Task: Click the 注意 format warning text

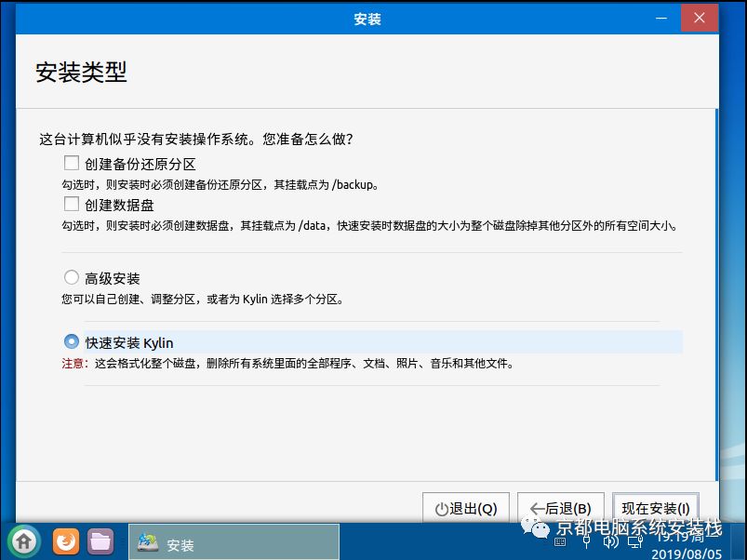Action: tap(287, 364)
